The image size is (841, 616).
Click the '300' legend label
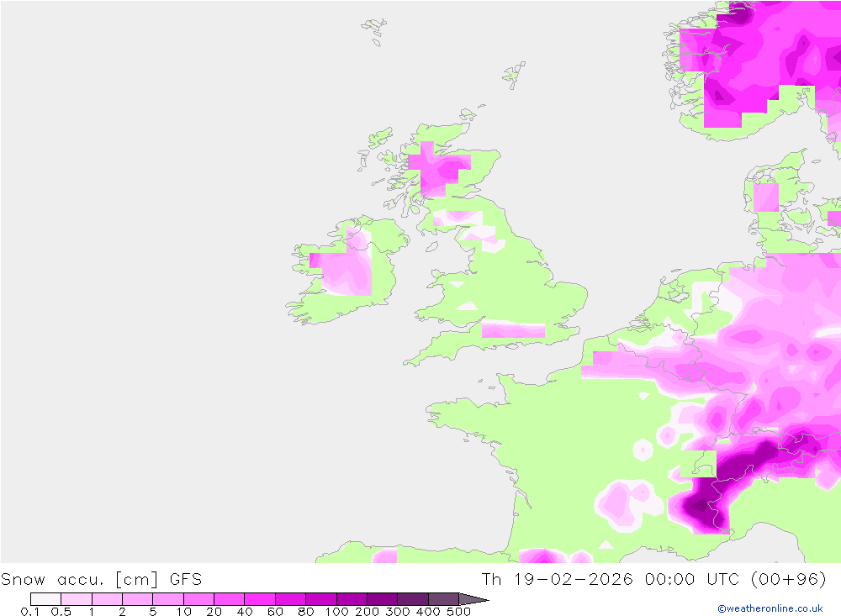[x=398, y=612]
